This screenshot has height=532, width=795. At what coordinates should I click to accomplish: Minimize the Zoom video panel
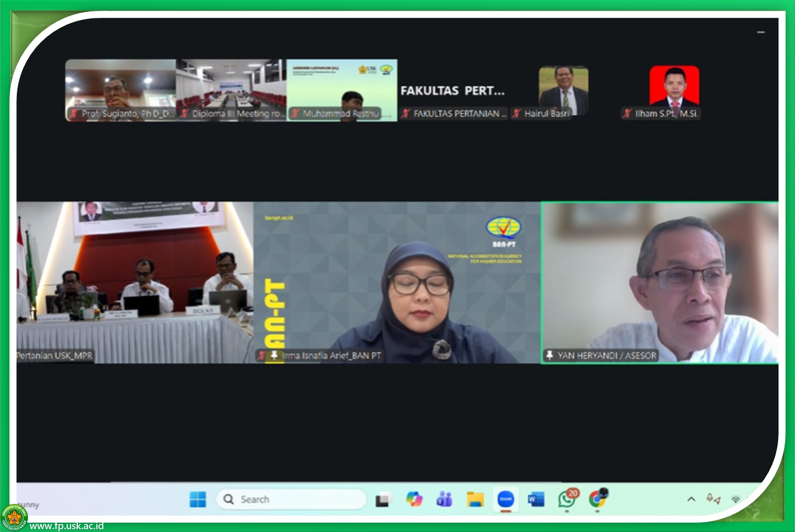pyautogui.click(x=761, y=32)
